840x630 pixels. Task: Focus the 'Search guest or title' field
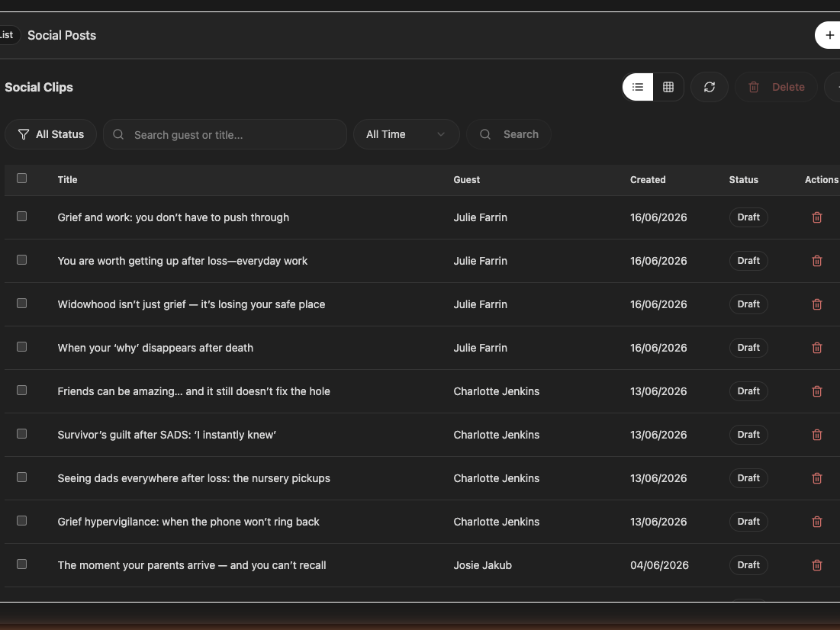tap(225, 134)
